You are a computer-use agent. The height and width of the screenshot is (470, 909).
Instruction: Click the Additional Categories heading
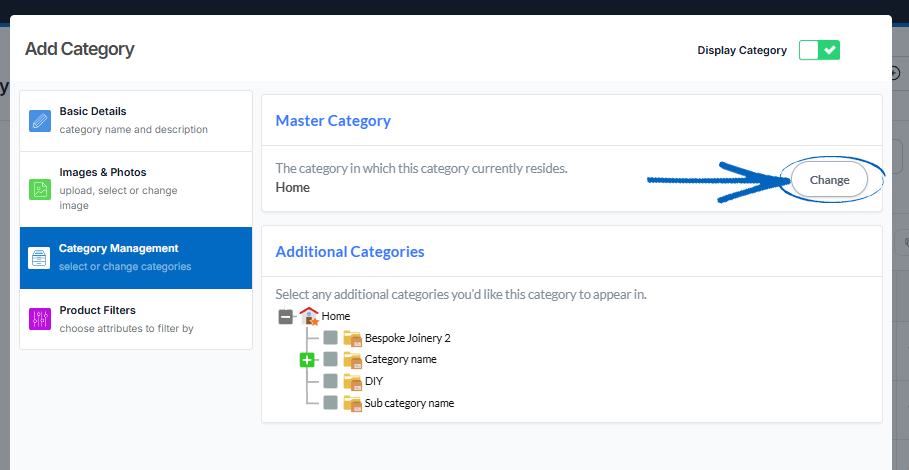[x=350, y=252]
